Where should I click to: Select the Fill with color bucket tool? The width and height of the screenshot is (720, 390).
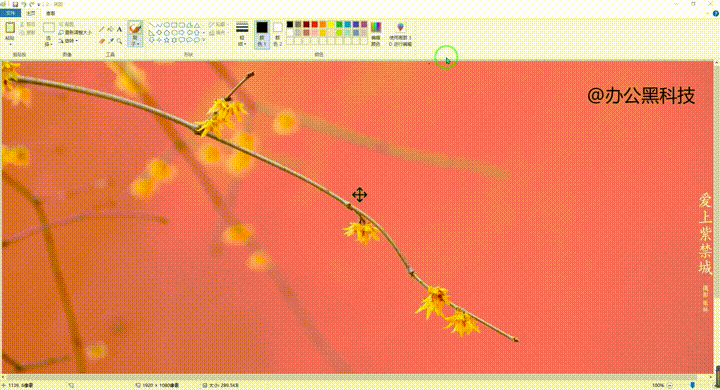pyautogui.click(x=111, y=29)
